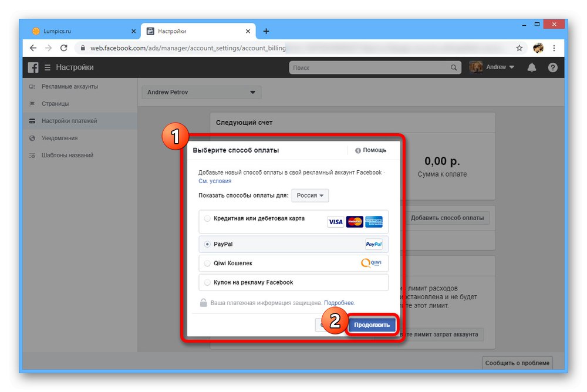
Task: Click the Facebook logo icon
Action: [x=33, y=67]
